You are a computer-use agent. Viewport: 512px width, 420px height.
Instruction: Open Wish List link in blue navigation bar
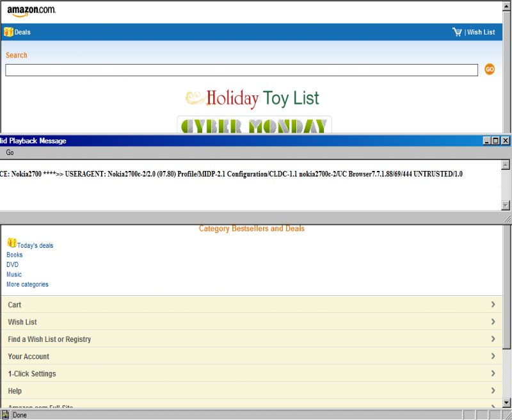(481, 33)
